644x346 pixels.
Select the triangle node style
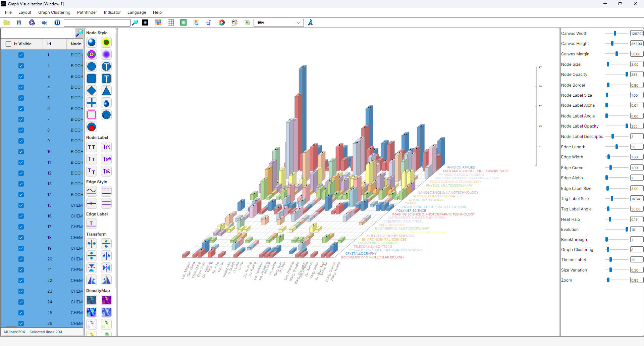pos(106,91)
